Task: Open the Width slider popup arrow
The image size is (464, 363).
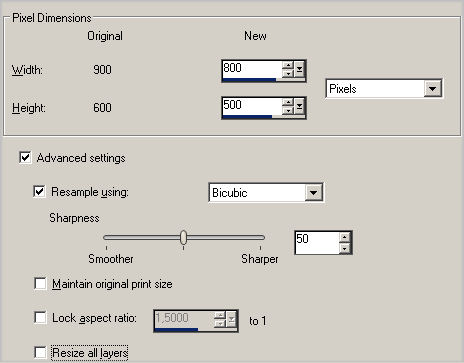Action: point(299,69)
